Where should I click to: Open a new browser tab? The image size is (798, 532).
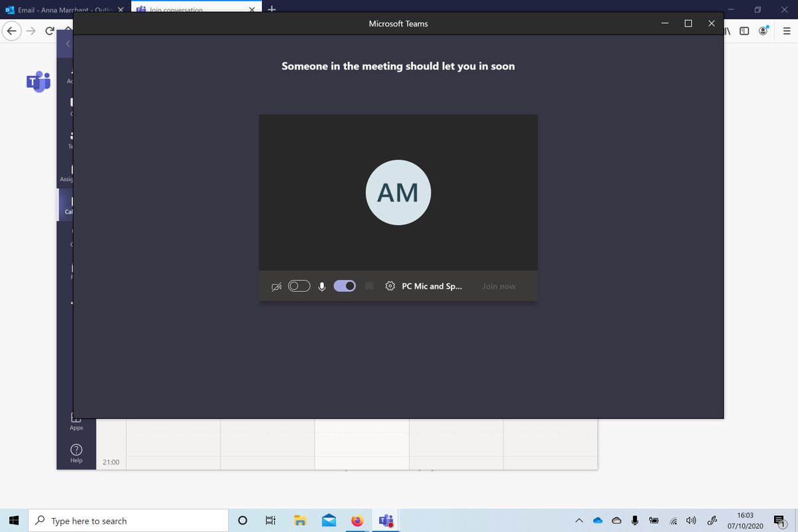pyautogui.click(x=272, y=9)
